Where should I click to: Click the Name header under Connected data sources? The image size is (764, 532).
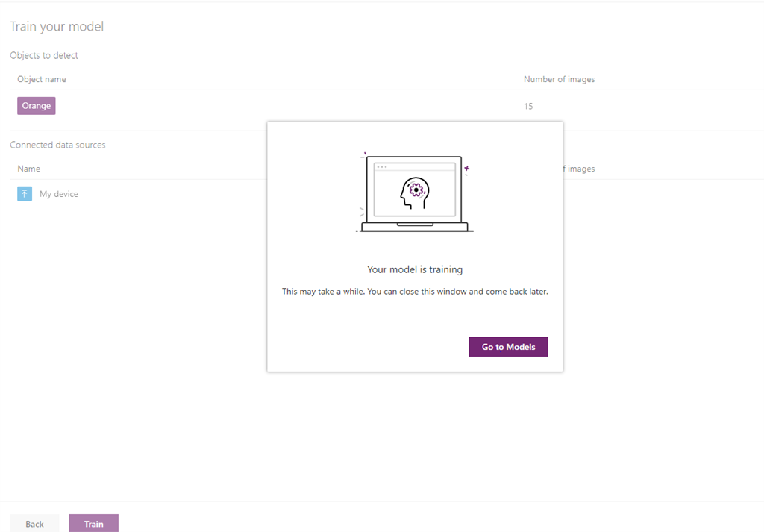(x=28, y=168)
